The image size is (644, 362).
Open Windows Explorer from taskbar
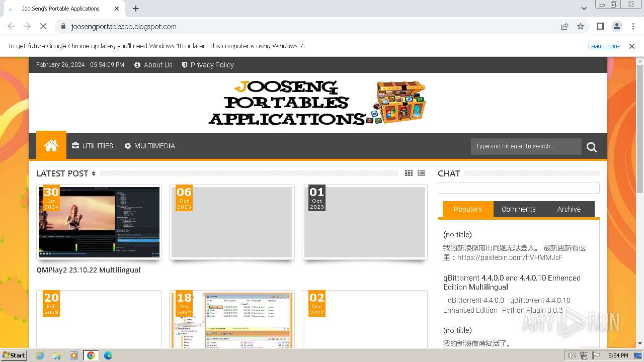point(57,355)
